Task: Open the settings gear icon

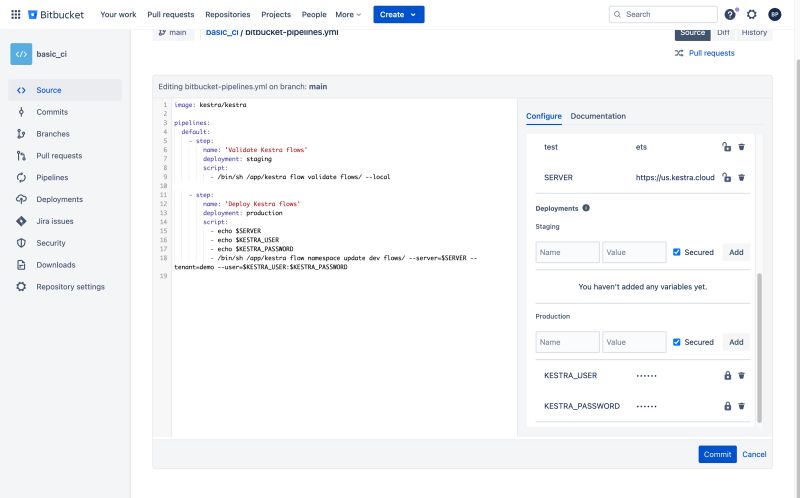Action: (752, 14)
